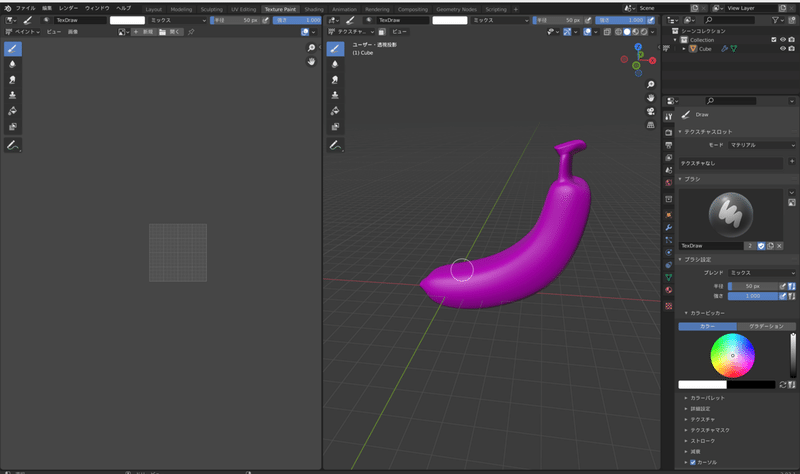
Task: Click the zoom magnifier in image editor
Action: pos(311,48)
